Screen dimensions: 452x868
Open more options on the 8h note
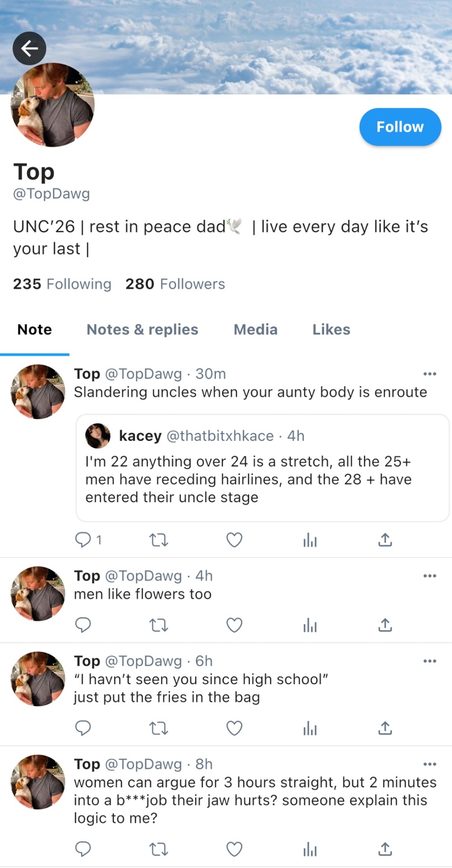pos(429,764)
